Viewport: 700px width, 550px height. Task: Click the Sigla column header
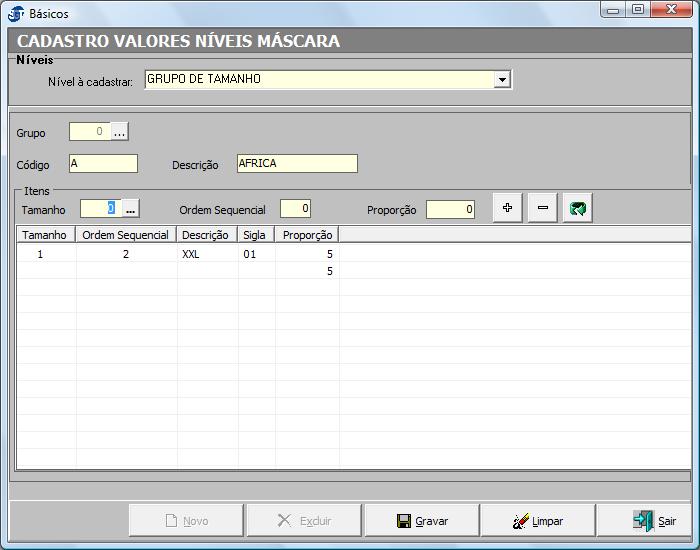point(255,235)
